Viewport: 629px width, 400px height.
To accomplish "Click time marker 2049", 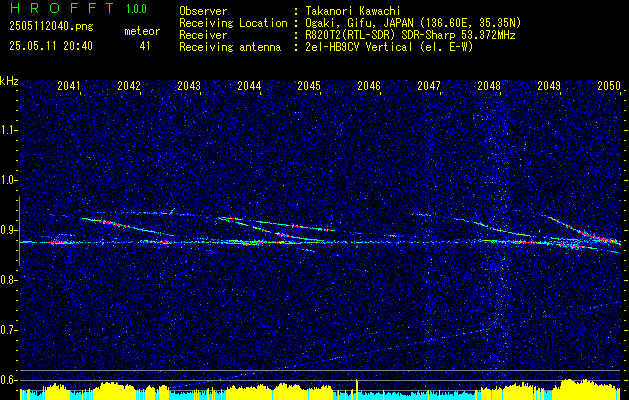I will pyautogui.click(x=549, y=85).
